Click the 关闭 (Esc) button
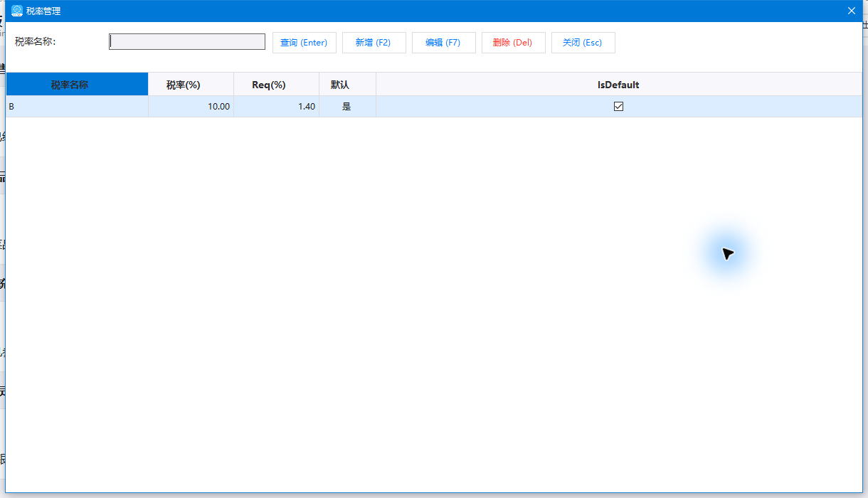The height and width of the screenshot is (498, 868). 583,43
